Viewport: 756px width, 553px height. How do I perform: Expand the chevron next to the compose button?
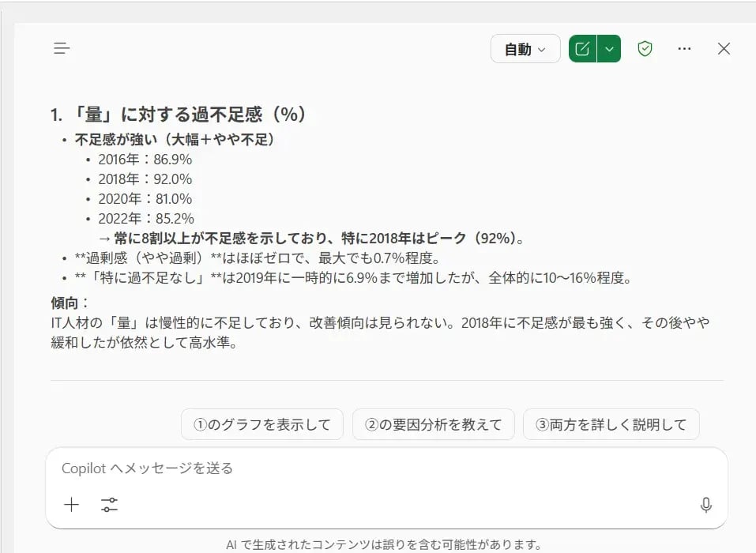pyautogui.click(x=609, y=48)
